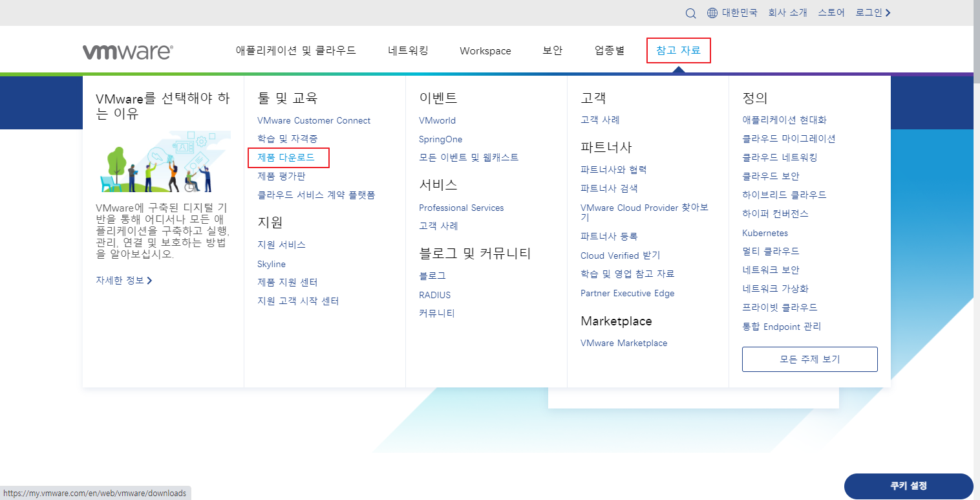Open 하이브리드 클라우드 link
This screenshot has width=980, height=500.
click(784, 195)
